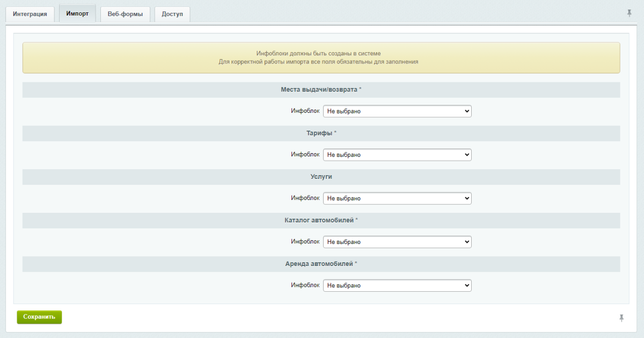Select the Доступ tab
The image size is (644, 338).
tap(172, 15)
